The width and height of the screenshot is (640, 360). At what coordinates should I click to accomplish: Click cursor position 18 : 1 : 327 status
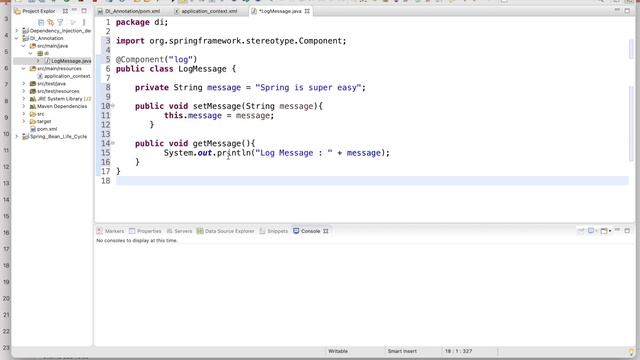[x=458, y=351]
